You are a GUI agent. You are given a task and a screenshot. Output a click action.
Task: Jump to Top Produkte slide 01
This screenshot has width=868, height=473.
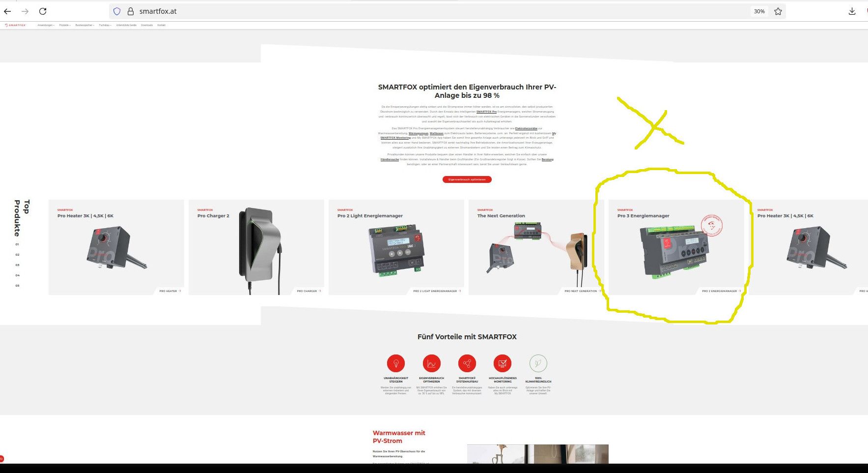click(x=17, y=244)
